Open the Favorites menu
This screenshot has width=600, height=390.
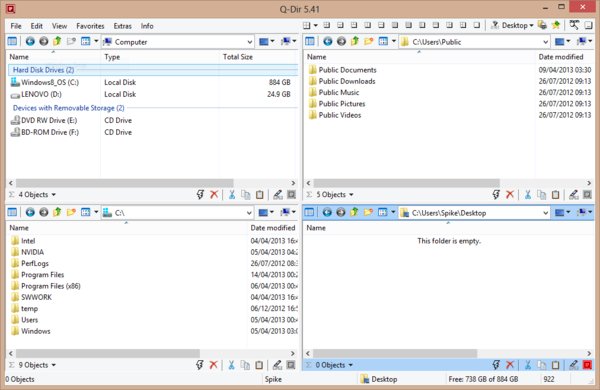(x=90, y=26)
